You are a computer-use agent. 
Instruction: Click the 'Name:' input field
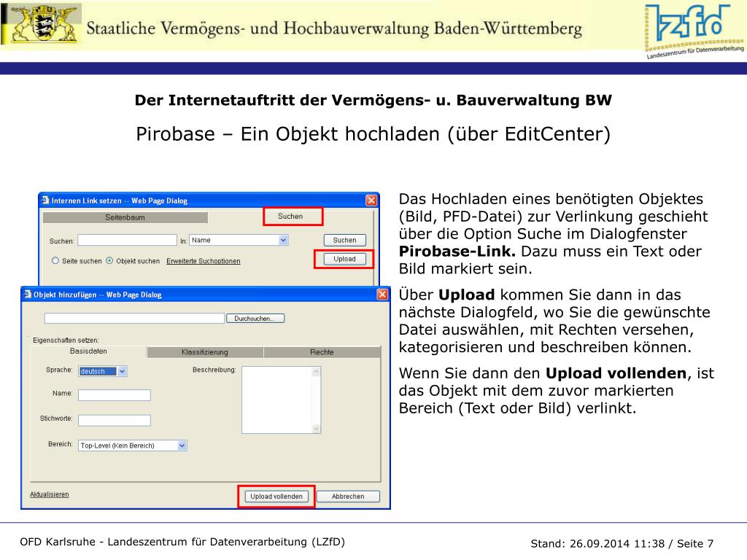point(115,394)
